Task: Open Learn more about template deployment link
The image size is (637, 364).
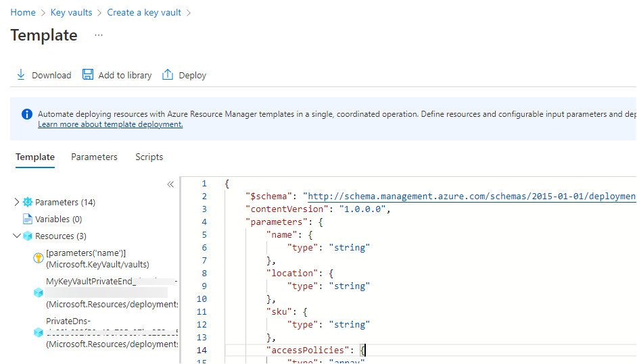Action: pyautogui.click(x=110, y=124)
